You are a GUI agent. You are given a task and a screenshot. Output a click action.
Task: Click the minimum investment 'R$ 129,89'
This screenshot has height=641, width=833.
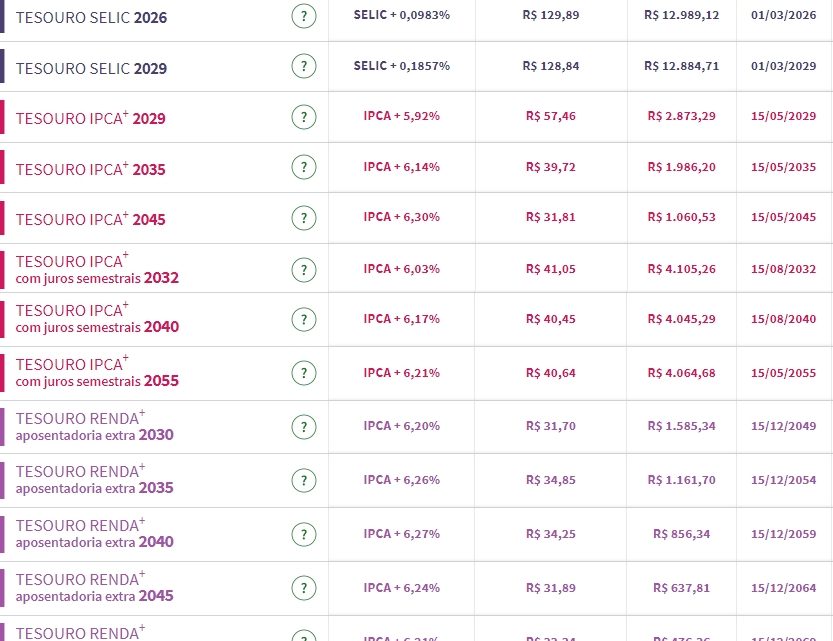(x=551, y=15)
